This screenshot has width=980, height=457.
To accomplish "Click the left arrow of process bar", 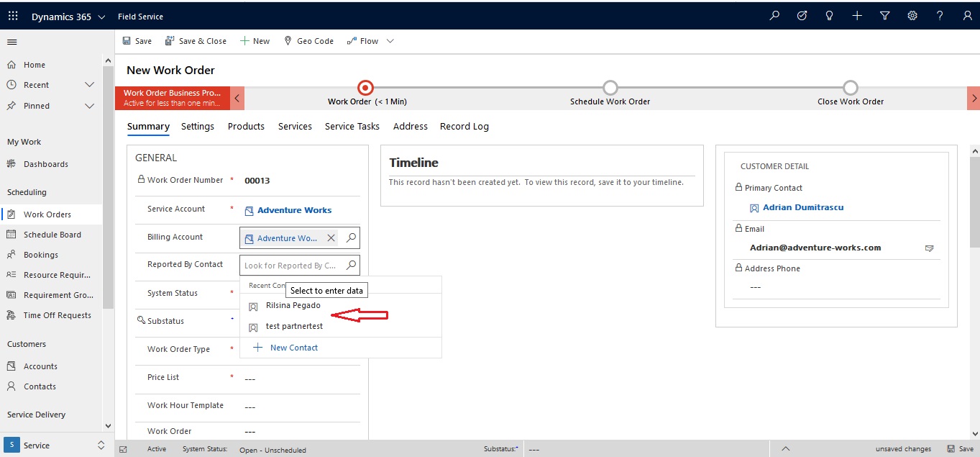I will pos(238,98).
